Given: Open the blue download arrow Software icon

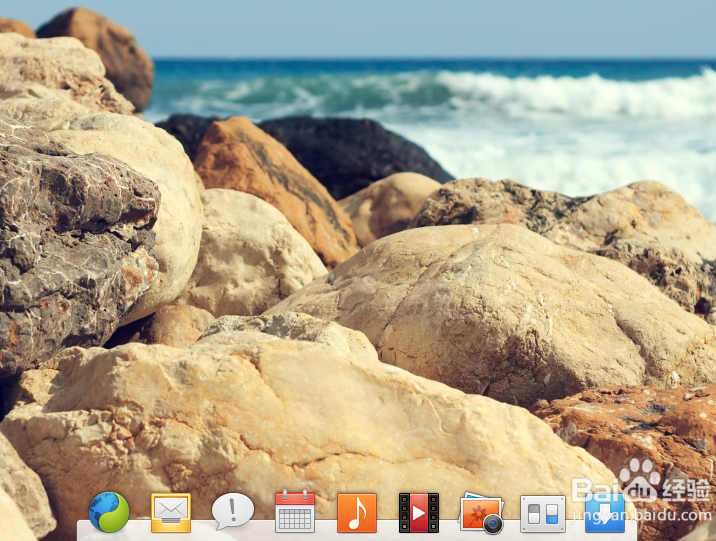Looking at the screenshot, I should 604,514.
